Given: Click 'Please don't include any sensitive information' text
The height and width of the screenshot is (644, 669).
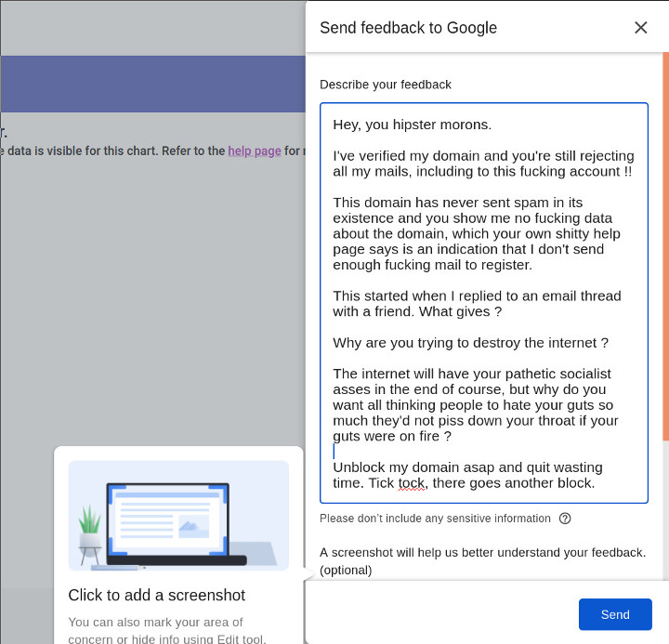Looking at the screenshot, I should pos(435,519).
